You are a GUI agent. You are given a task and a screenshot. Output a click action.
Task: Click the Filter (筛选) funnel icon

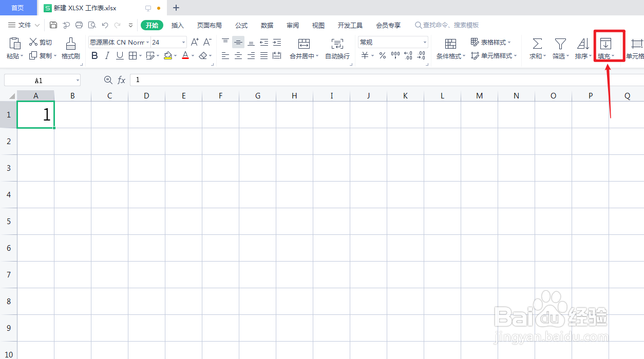(x=560, y=44)
